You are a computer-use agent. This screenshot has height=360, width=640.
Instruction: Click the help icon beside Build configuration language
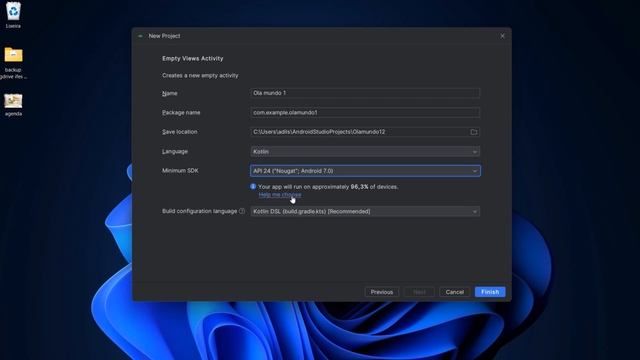pos(242,211)
